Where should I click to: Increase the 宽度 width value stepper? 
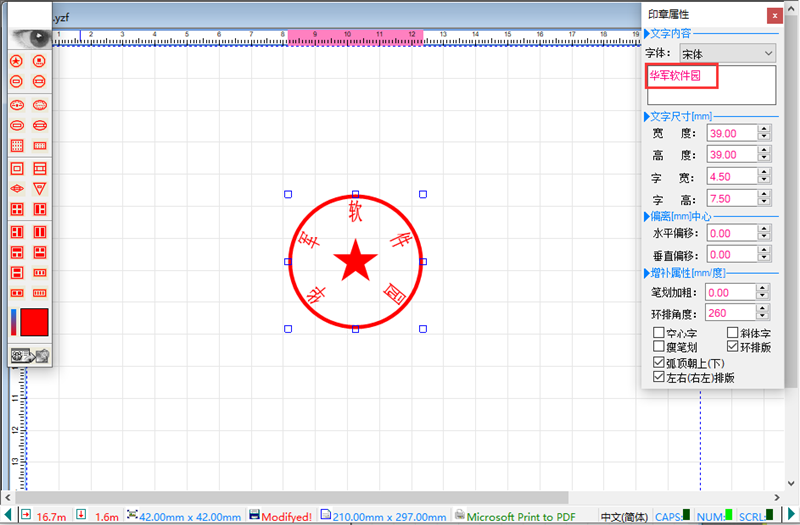[x=764, y=129]
